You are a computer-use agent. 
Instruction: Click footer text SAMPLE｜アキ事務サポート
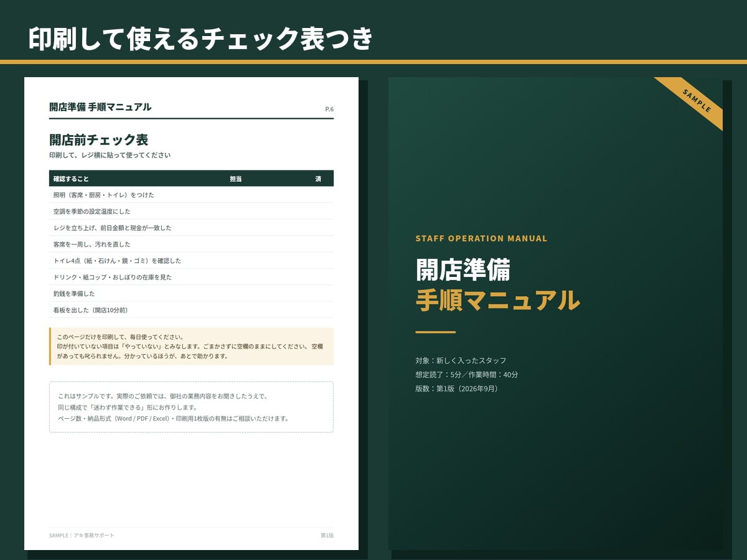(x=82, y=535)
